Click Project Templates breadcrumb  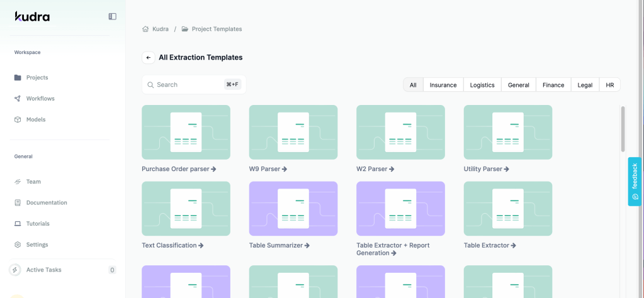(217, 29)
